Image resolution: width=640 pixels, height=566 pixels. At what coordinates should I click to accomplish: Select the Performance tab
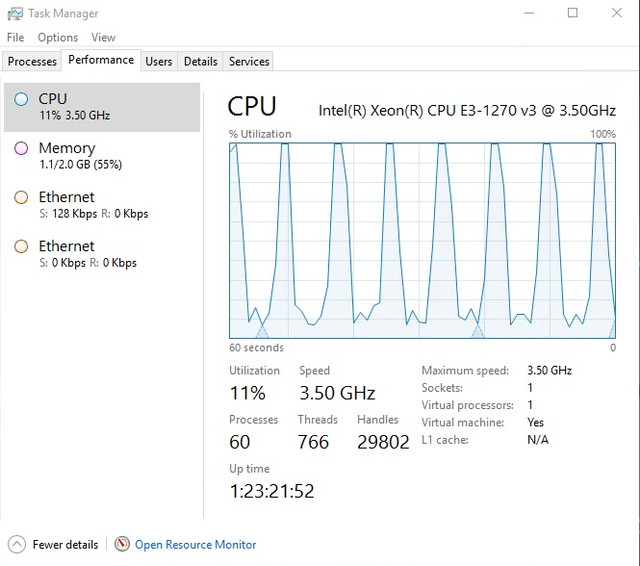click(101, 60)
